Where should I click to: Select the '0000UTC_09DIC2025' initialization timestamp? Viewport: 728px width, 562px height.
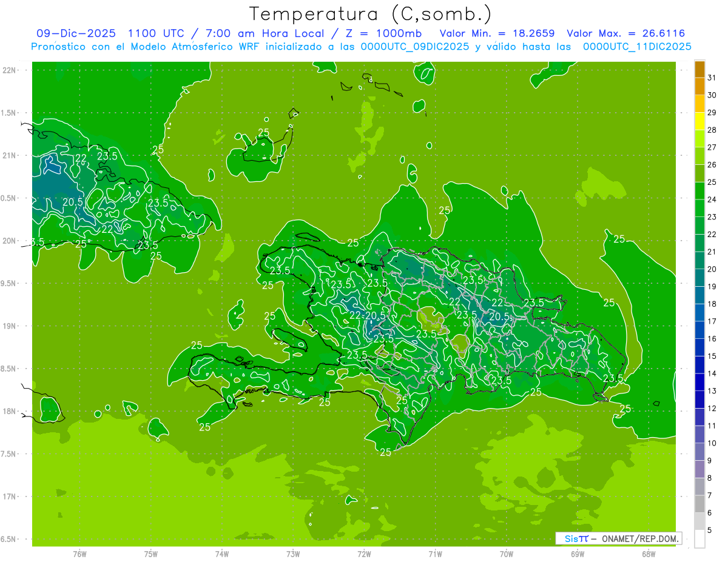(415, 46)
